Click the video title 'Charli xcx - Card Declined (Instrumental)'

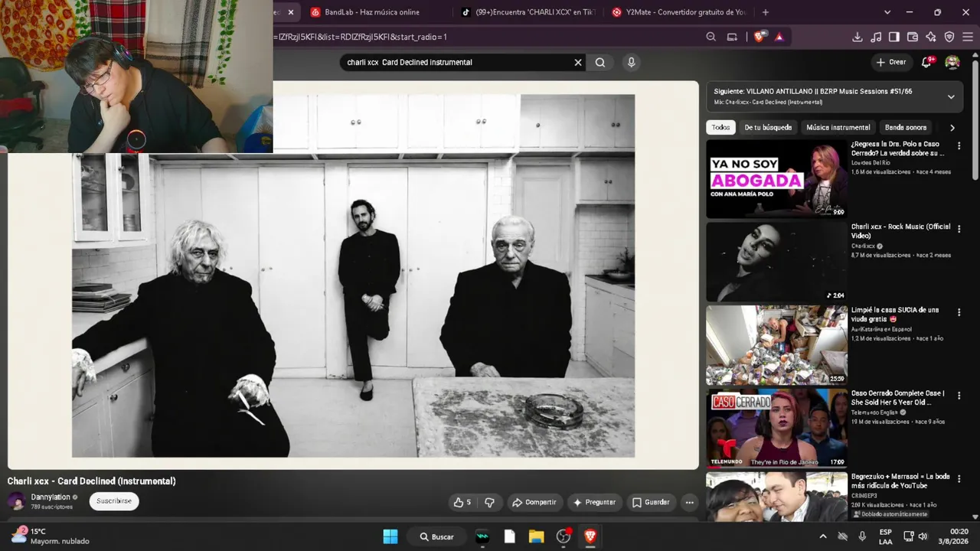click(92, 481)
